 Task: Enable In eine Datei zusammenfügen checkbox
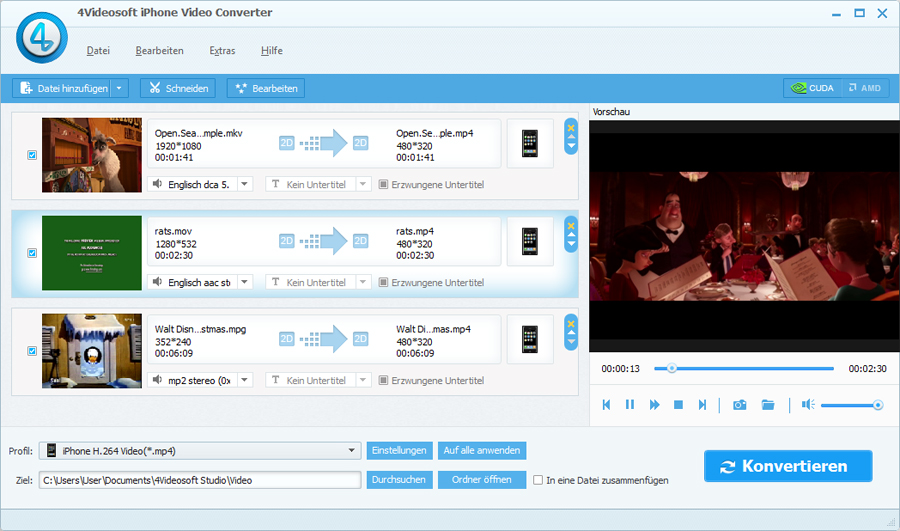click(x=538, y=480)
